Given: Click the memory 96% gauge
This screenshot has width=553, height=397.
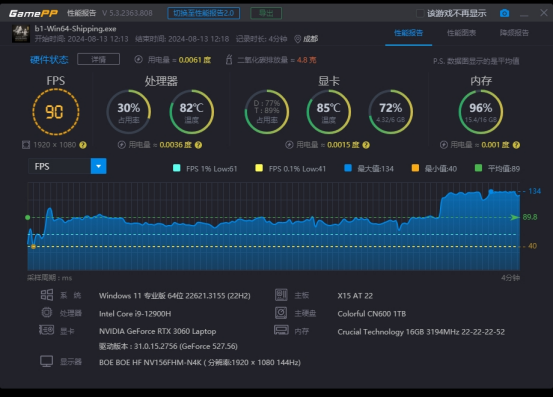Looking at the screenshot, I should pyautogui.click(x=481, y=112).
